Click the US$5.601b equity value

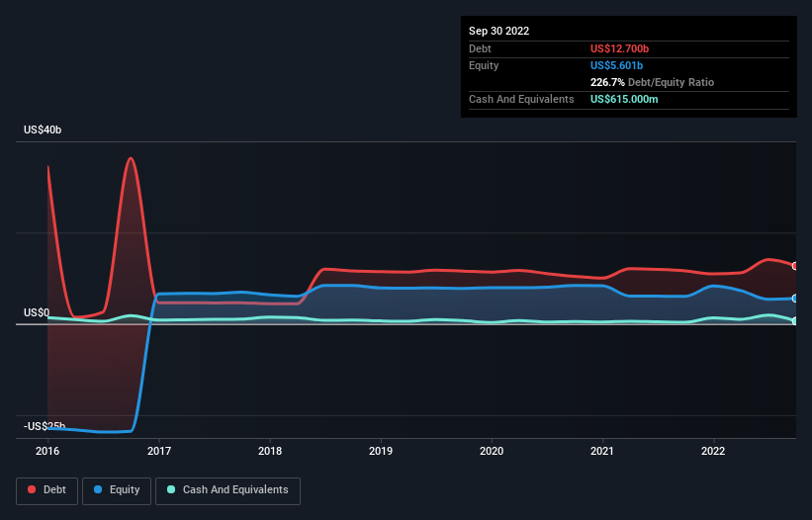pyautogui.click(x=616, y=65)
